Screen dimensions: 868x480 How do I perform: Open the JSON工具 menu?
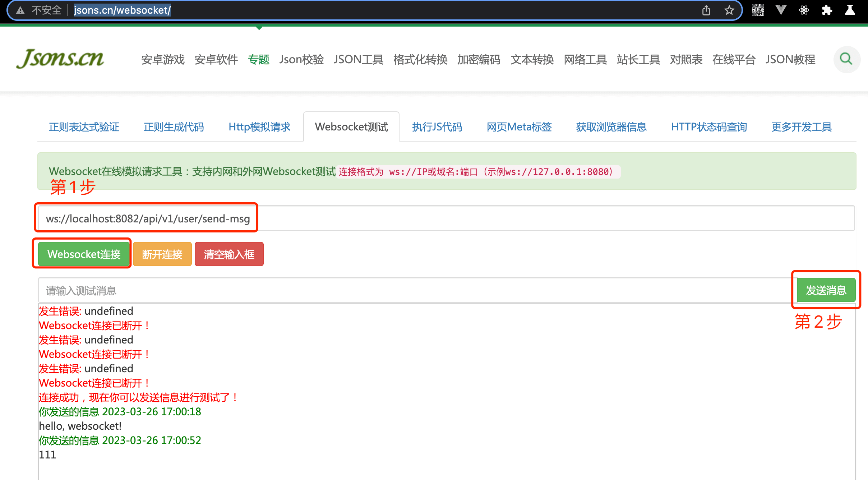point(358,60)
